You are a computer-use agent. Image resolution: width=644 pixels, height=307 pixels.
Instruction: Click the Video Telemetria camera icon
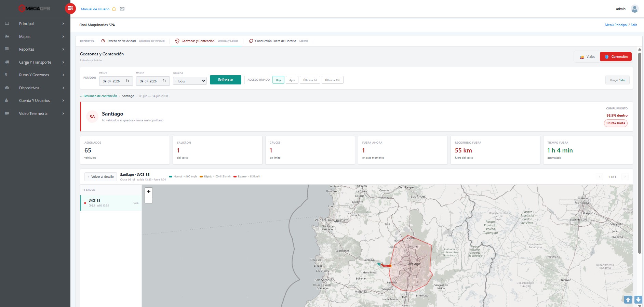coord(7,113)
